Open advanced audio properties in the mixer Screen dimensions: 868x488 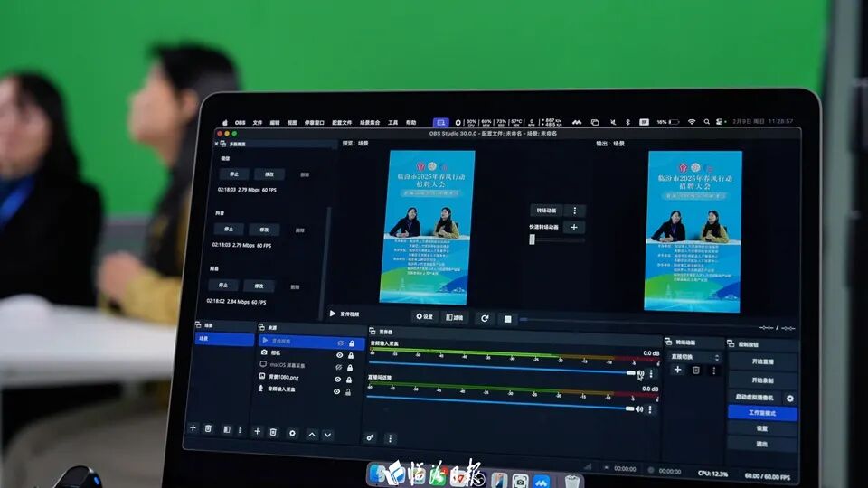click(371, 437)
